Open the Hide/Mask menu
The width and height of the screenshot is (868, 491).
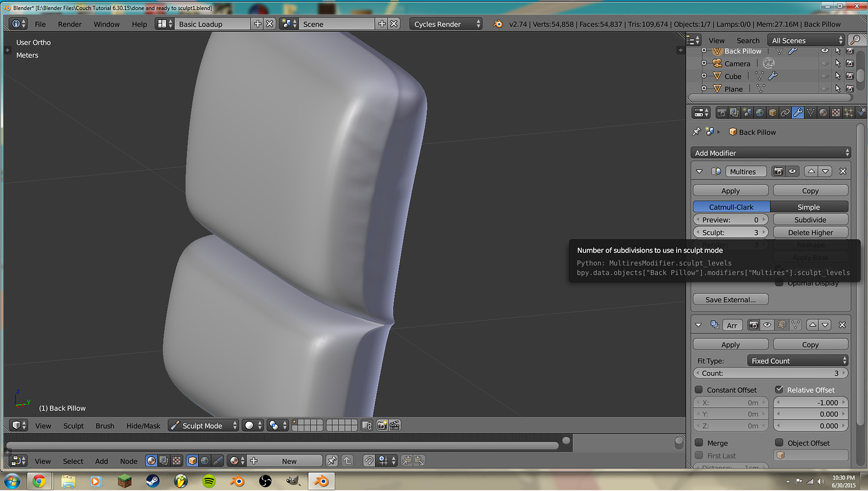point(143,426)
